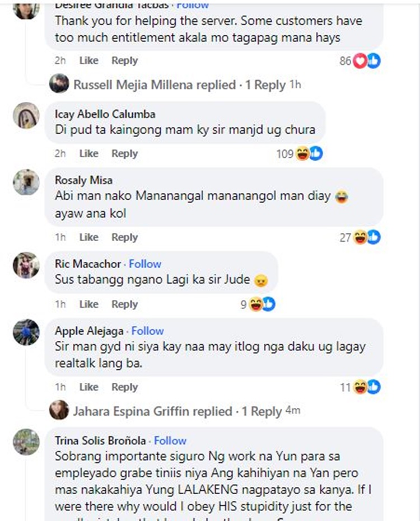The height and width of the screenshot is (521, 420).
Task: View reaction icons on Apple Alejaga's comment
Action: click(360, 387)
